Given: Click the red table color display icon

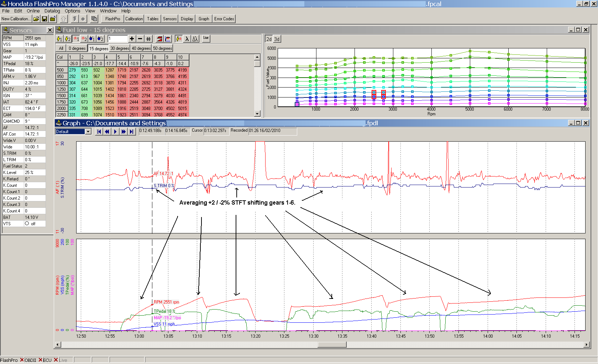Looking at the screenshot, I should 159,39.
